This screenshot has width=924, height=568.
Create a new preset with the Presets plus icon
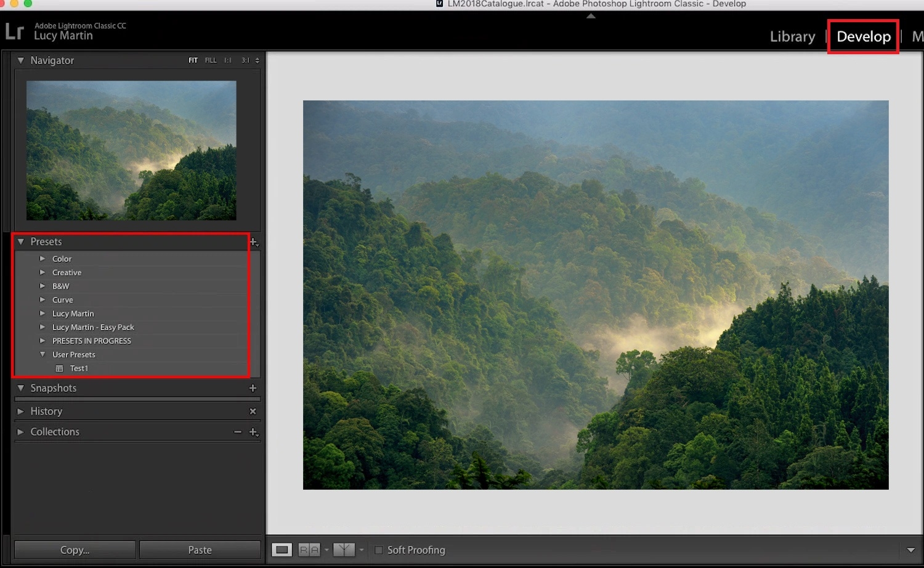[254, 242]
